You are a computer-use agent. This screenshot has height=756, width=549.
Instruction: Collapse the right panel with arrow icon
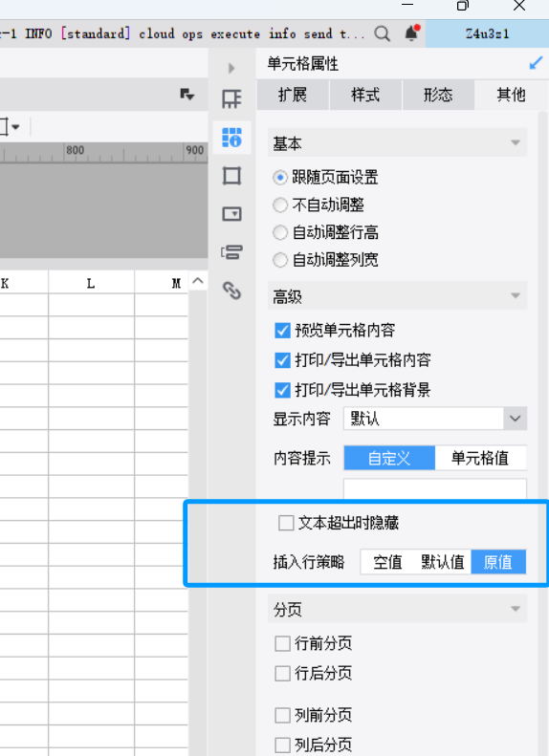point(231,68)
